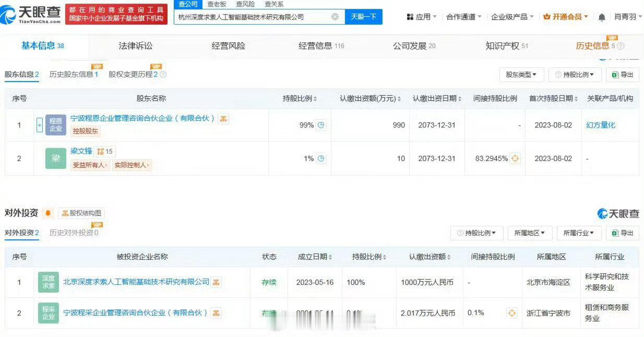The image size is (644, 337).
Task: Open 梁文锋 profile link
Action: tap(81, 152)
